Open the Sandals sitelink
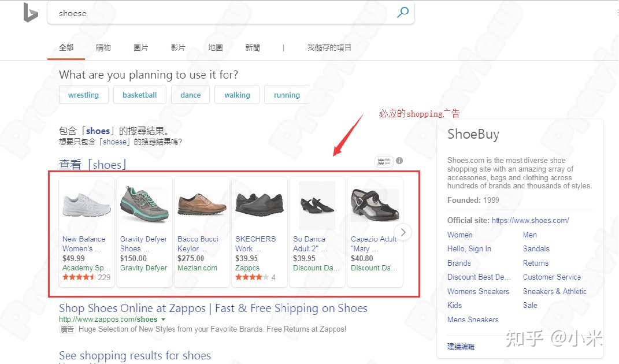Screen dimensions: 619x364 pos(536,248)
